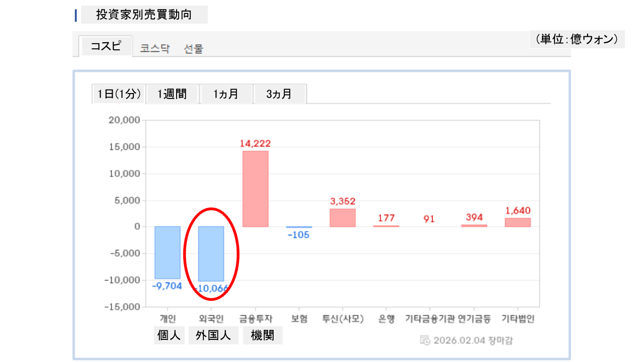Click the small icon beside 2026.02.04 date
Image resolution: width=644 pixels, height=362 pixels.
coord(425,340)
